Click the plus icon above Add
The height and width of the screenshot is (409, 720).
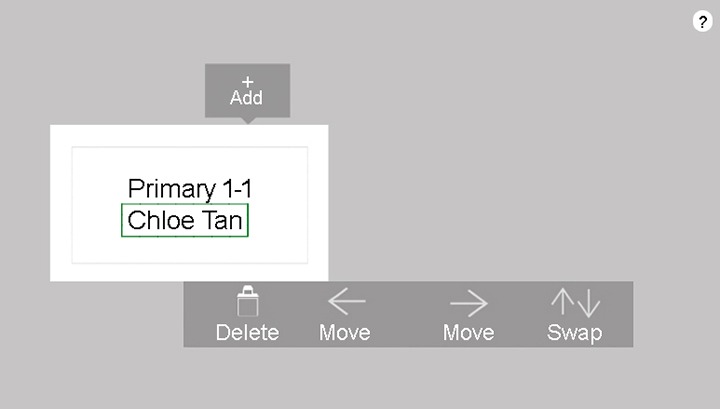[x=247, y=81]
